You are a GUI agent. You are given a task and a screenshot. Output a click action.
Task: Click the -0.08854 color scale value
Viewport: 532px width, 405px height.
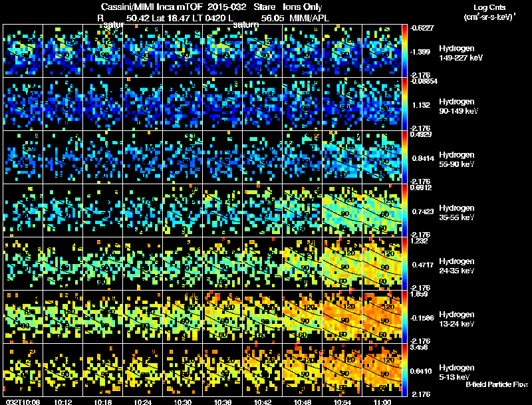[x=424, y=81]
